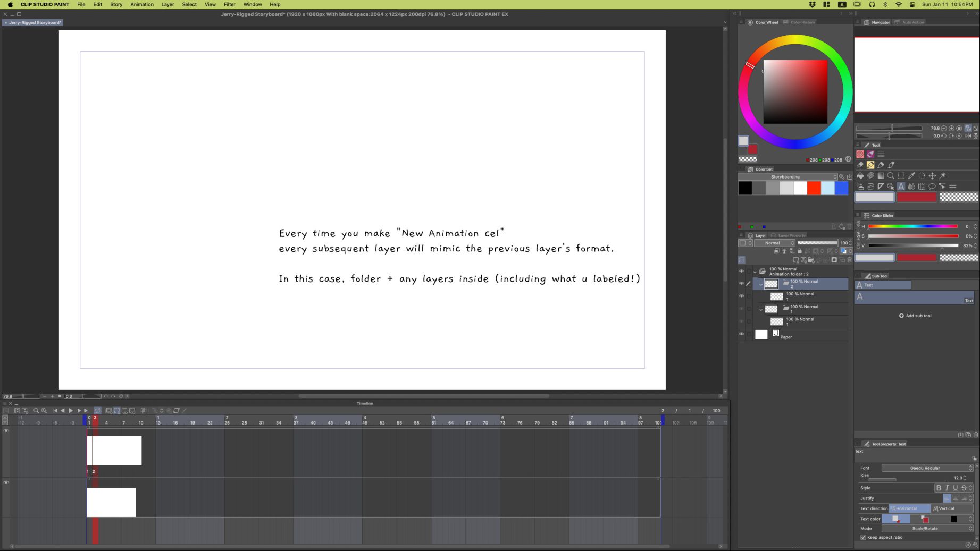Open the Normal blending mode dropdown
The height and width of the screenshot is (551, 980).
point(775,243)
